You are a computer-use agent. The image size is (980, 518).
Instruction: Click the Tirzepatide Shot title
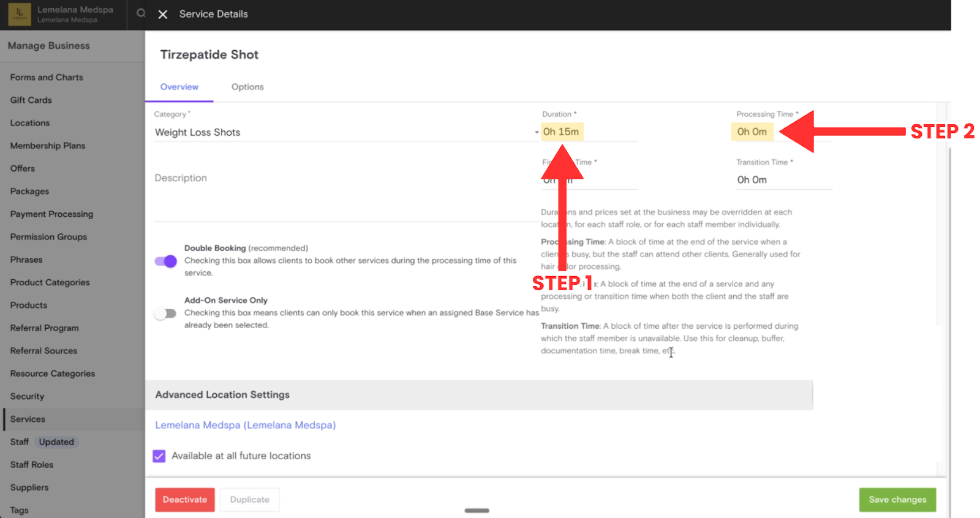pyautogui.click(x=209, y=54)
